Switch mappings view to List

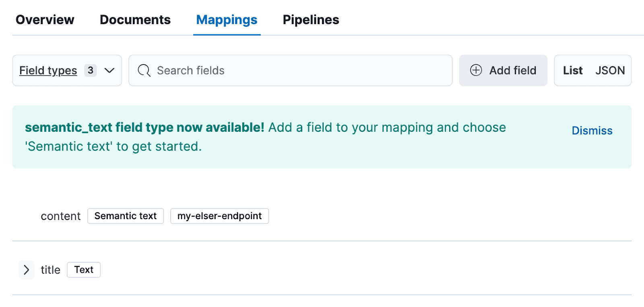(x=573, y=71)
